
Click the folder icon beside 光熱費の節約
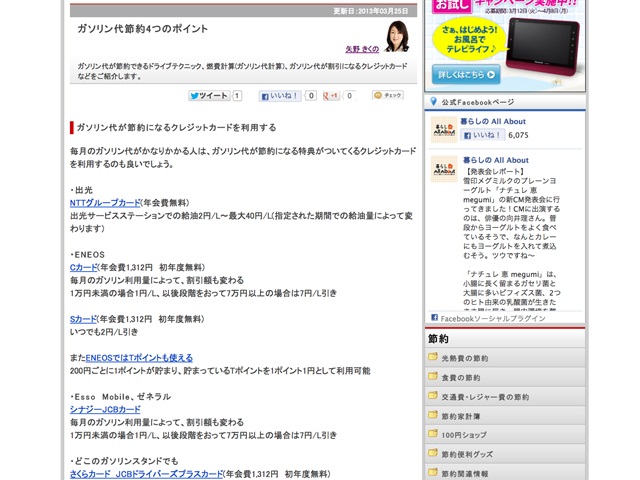pos(433,357)
